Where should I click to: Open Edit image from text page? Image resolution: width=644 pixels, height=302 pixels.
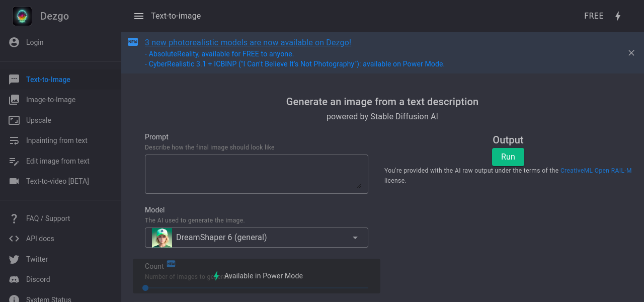coord(57,161)
